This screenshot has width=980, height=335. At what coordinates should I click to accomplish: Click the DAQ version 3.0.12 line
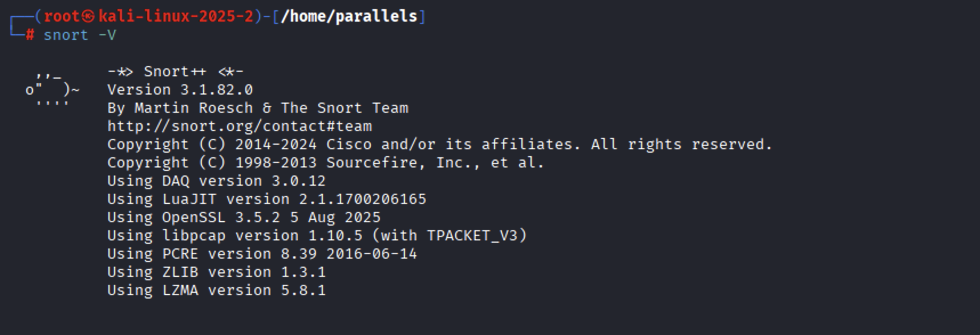tap(216, 181)
